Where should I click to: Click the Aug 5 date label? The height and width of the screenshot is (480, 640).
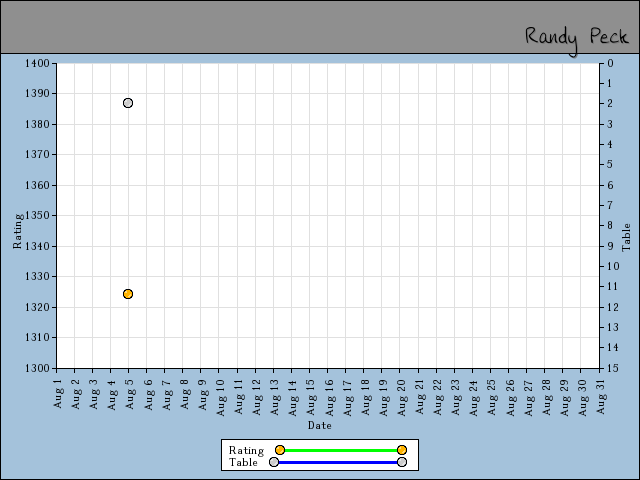[130, 393]
